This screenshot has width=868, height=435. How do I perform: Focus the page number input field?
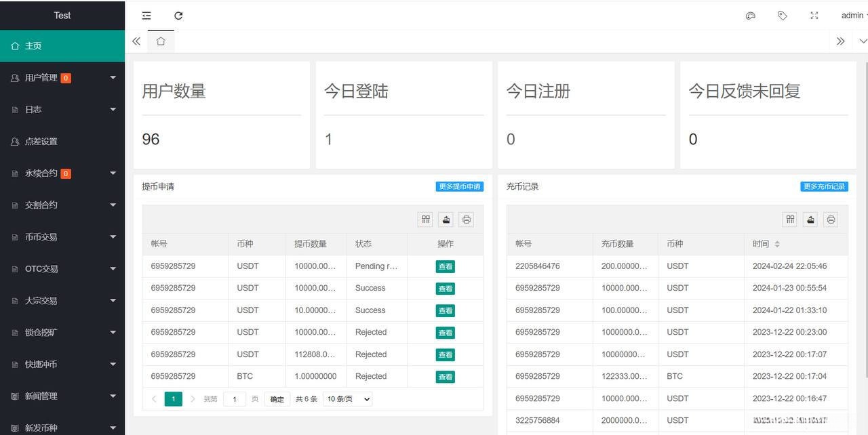(x=235, y=399)
